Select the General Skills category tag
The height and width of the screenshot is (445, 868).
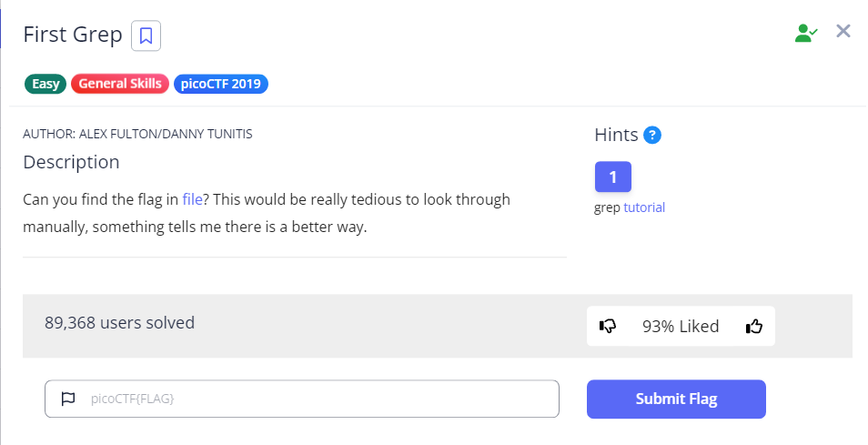pyautogui.click(x=120, y=84)
